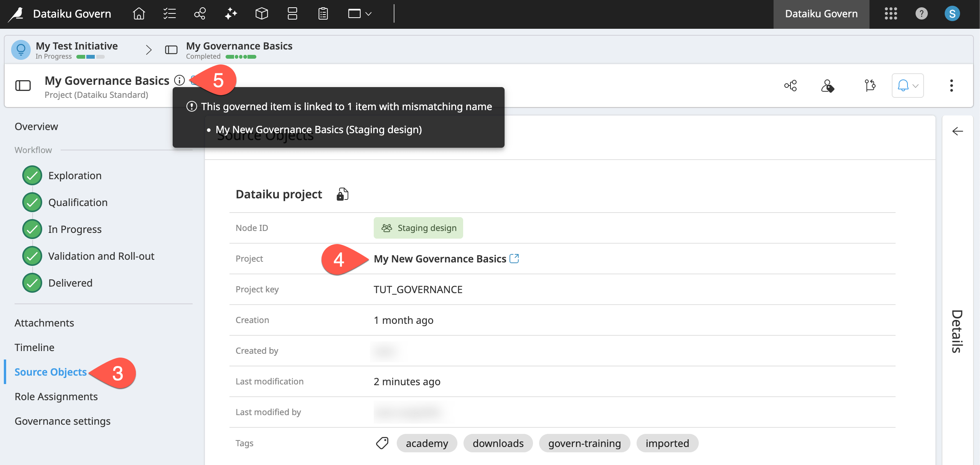Screen dimensions: 980x465
Task: Collapse the Details panel with the arrow
Action: click(958, 131)
